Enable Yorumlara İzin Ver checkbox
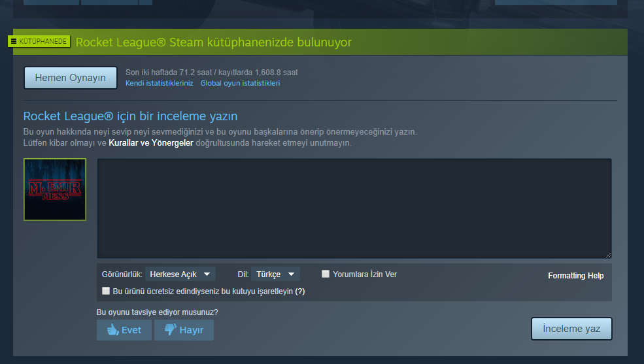The width and height of the screenshot is (644, 364). click(x=326, y=274)
